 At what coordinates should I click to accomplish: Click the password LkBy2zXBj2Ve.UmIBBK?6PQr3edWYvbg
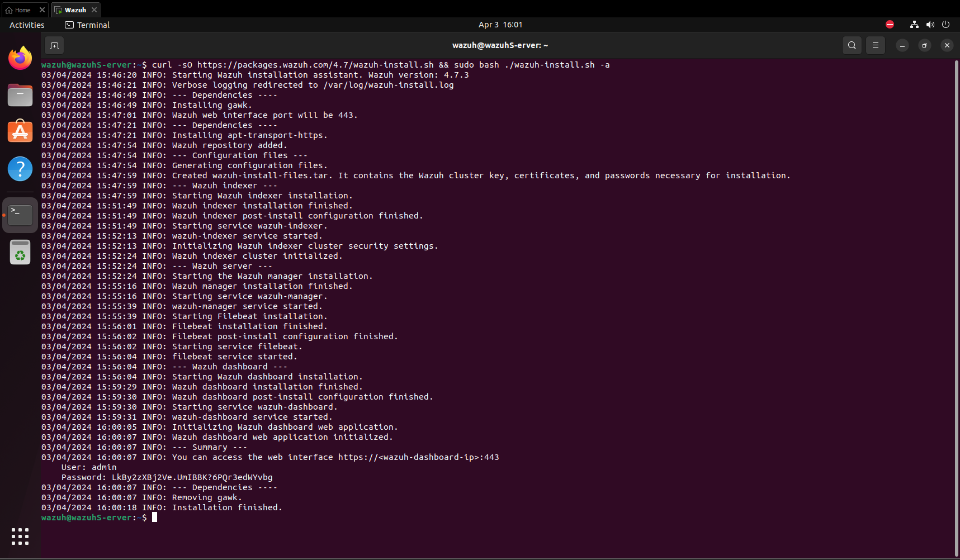tap(192, 477)
